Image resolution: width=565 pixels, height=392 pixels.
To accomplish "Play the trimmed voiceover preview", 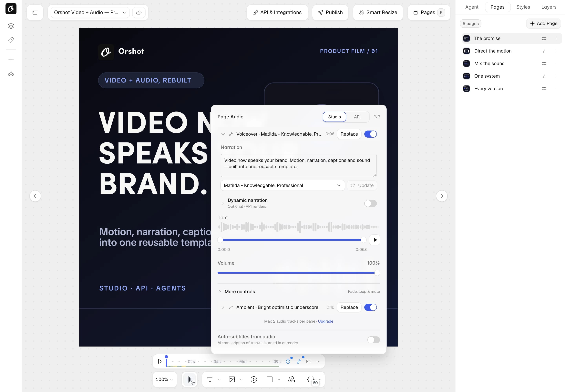I will pos(375,240).
